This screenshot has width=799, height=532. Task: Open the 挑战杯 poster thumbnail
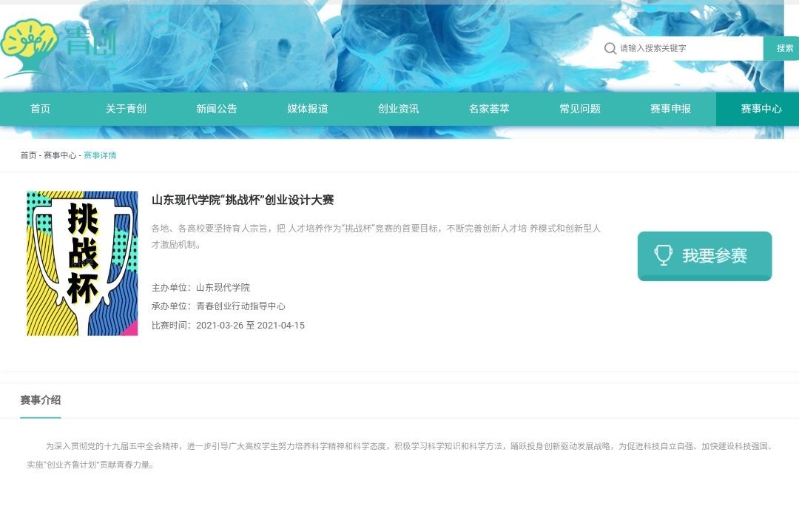(x=82, y=263)
